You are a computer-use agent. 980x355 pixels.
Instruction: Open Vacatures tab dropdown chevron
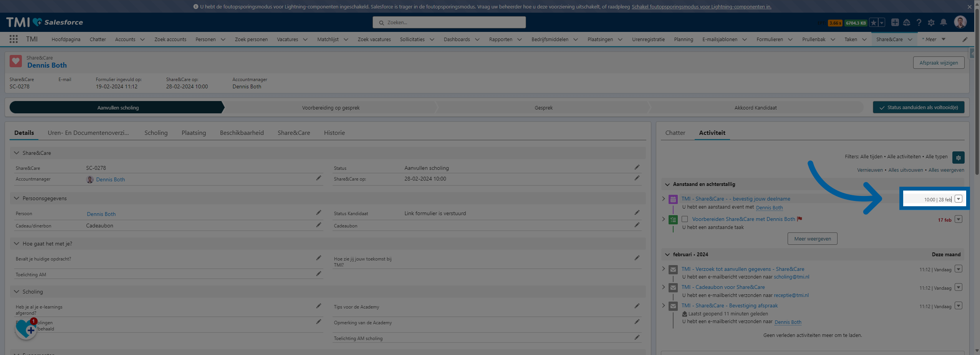305,40
